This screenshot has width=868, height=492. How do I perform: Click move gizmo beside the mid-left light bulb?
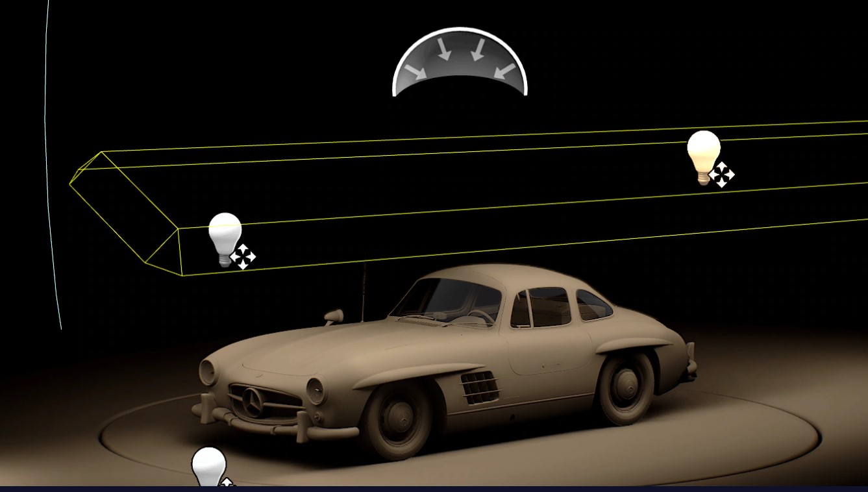243,257
